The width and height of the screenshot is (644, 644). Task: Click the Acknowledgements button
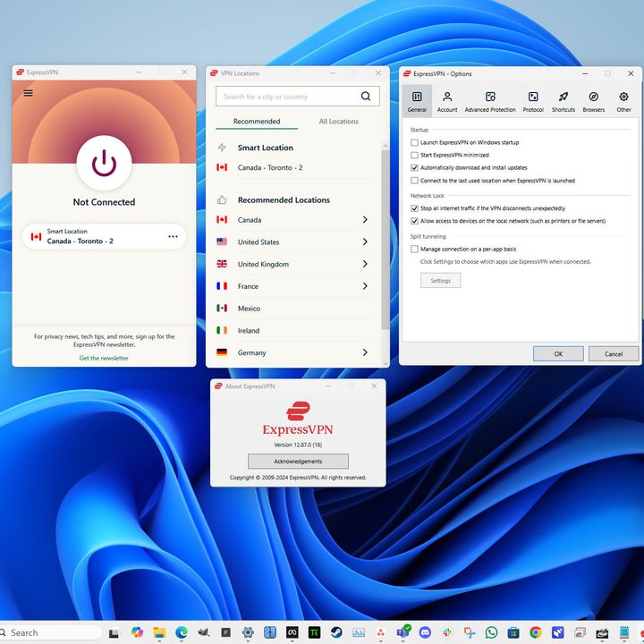coord(298,462)
